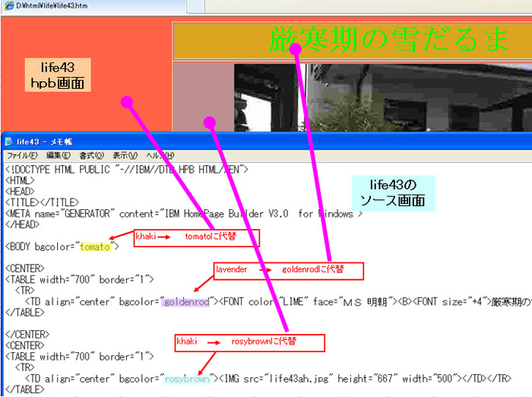Click the Notepad icon in the life43 title bar

click(x=8, y=141)
